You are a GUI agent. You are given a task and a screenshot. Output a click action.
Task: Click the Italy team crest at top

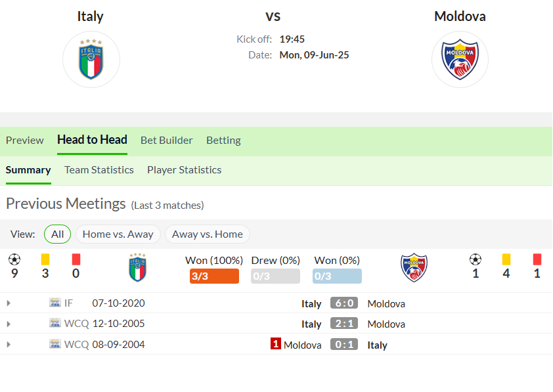click(91, 59)
